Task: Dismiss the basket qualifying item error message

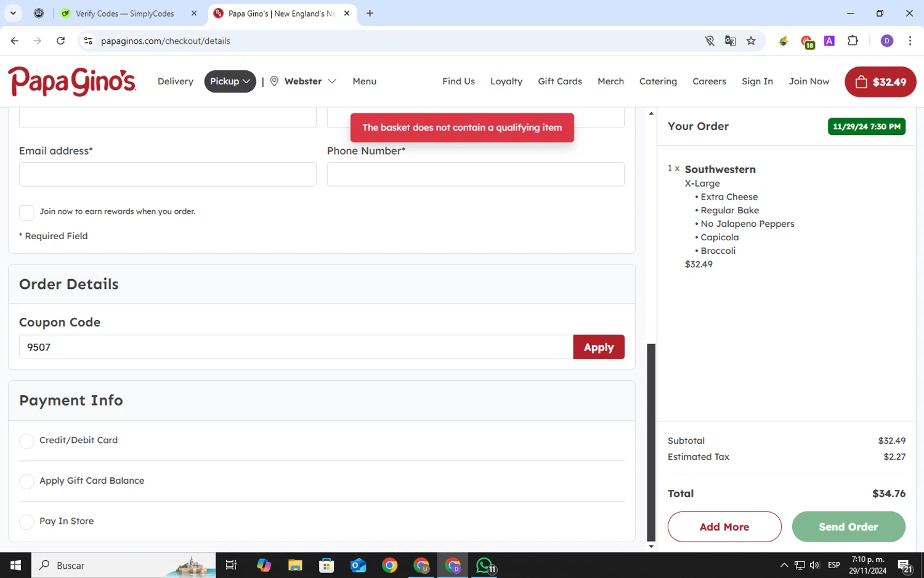Action: click(462, 128)
